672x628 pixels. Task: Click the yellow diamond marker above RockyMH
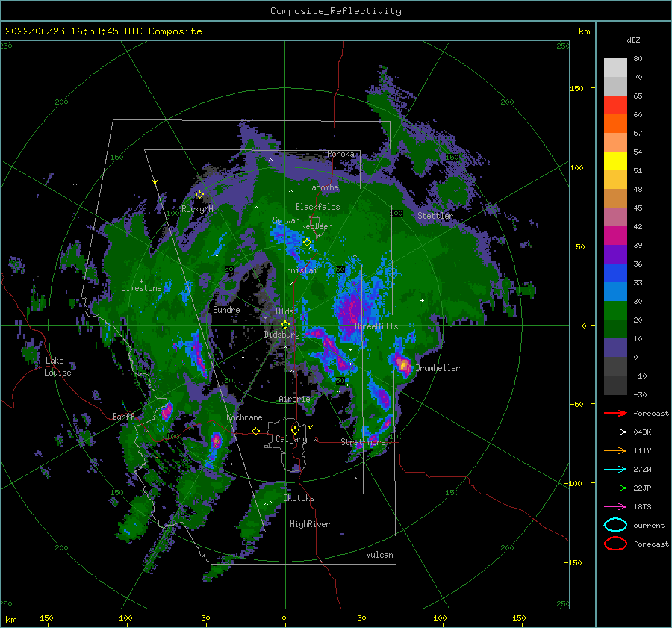[x=199, y=195]
